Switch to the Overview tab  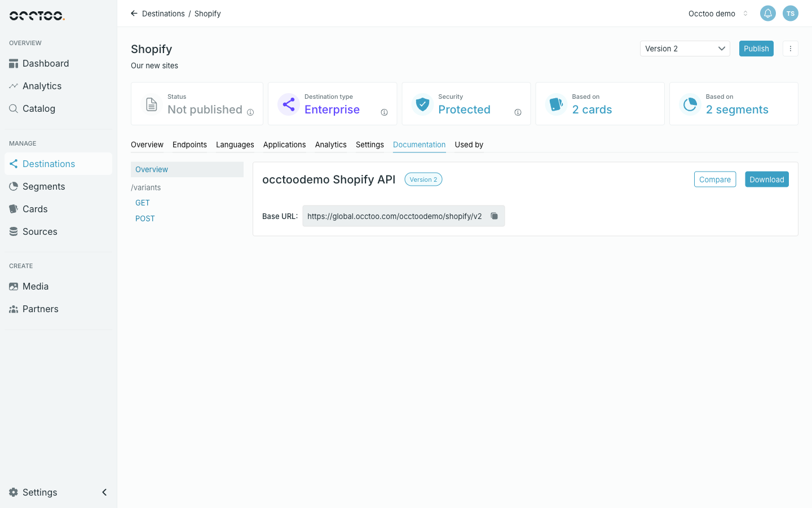[x=147, y=145]
